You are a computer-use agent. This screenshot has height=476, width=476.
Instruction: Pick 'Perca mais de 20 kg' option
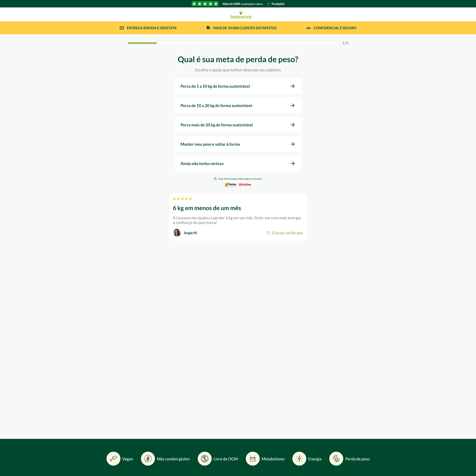pyautogui.click(x=238, y=125)
